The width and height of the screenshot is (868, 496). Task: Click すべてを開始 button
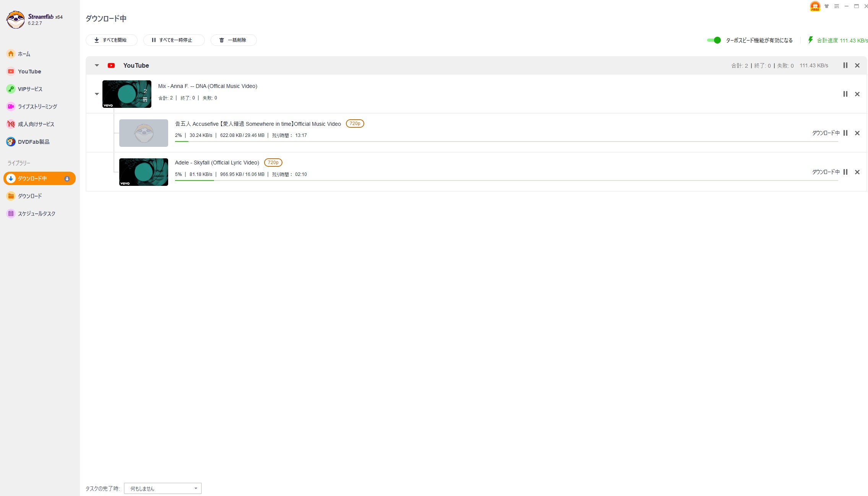(112, 40)
